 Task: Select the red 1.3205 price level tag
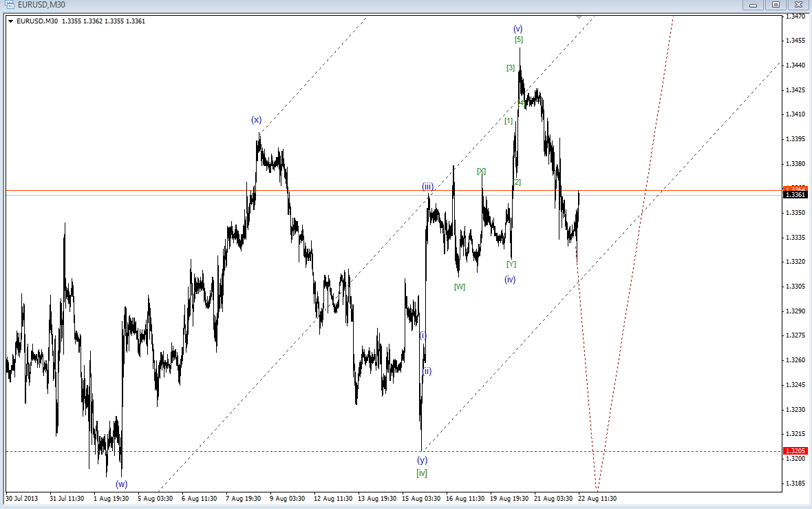click(795, 451)
